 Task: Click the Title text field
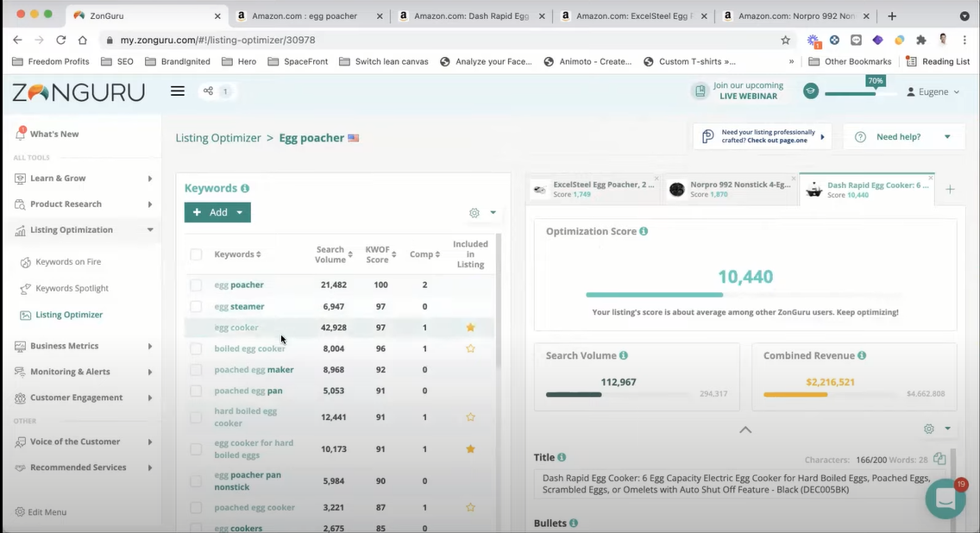pyautogui.click(x=738, y=484)
